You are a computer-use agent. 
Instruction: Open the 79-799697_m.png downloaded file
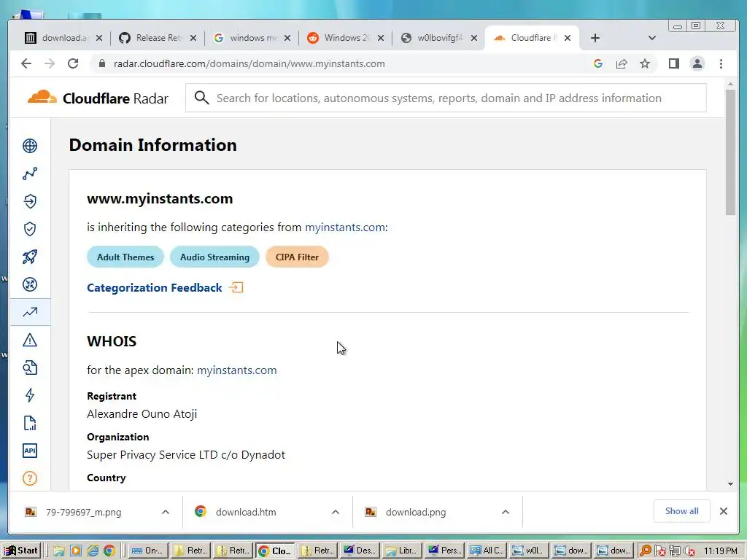(x=83, y=512)
